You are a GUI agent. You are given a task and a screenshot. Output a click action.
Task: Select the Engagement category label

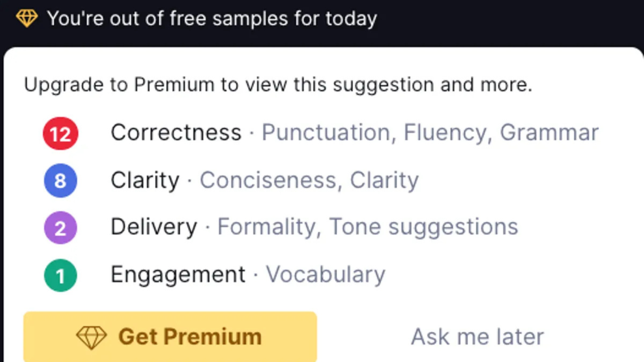click(x=178, y=274)
